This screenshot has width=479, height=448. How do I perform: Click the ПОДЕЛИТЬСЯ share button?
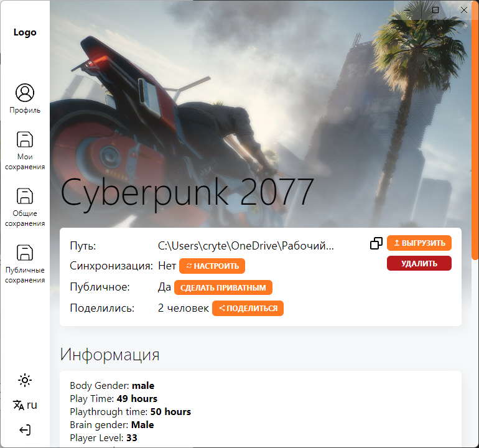[x=248, y=309]
